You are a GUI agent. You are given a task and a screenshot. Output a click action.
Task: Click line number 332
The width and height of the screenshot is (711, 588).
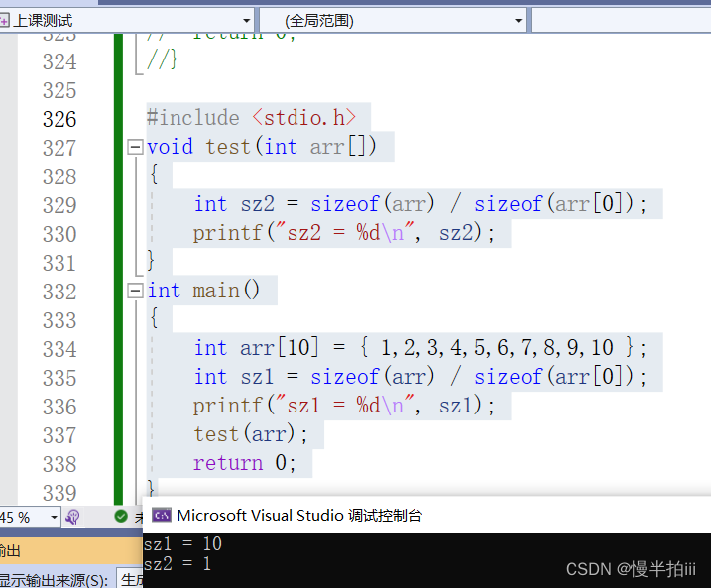coord(59,292)
